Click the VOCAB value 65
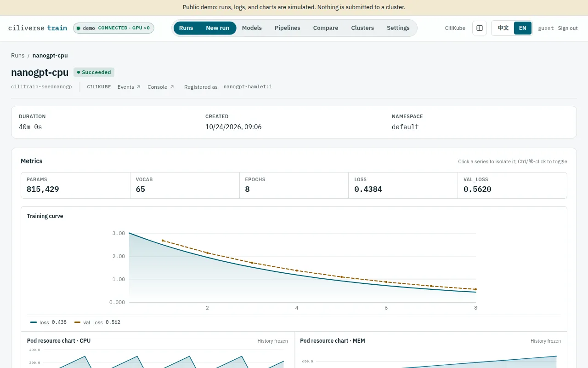 [141, 189]
